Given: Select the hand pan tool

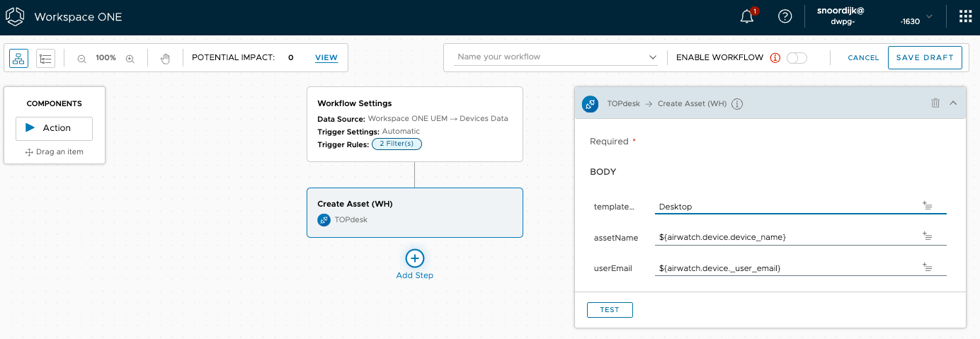Looking at the screenshot, I should point(165,58).
